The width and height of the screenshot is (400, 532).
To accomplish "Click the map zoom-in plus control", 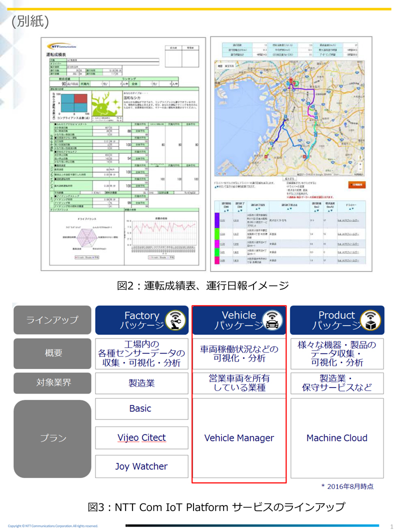I will click(x=360, y=164).
